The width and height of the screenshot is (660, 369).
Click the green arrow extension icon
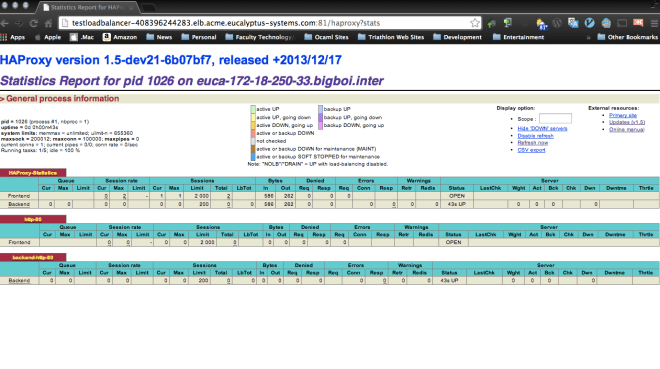491,24
